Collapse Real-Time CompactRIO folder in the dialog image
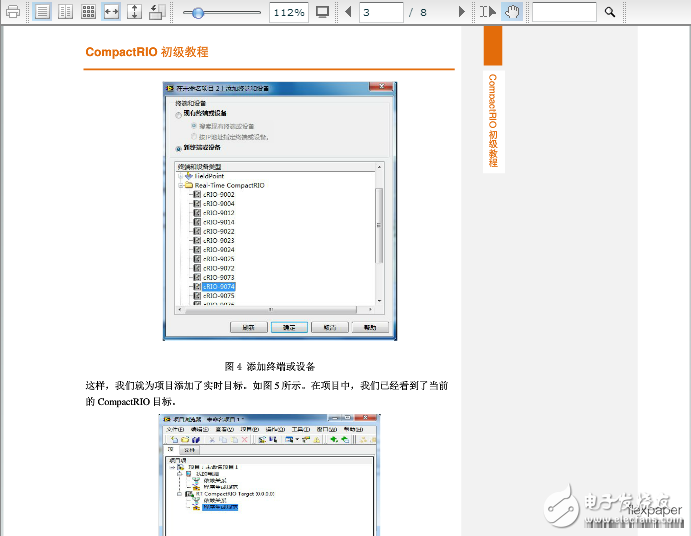The width and height of the screenshot is (691, 536). (180, 186)
